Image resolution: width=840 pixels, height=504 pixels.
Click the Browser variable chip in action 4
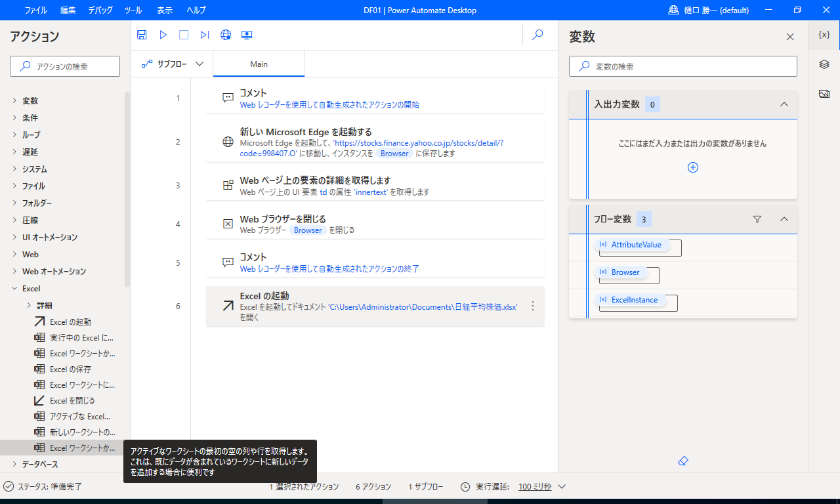pos(308,230)
